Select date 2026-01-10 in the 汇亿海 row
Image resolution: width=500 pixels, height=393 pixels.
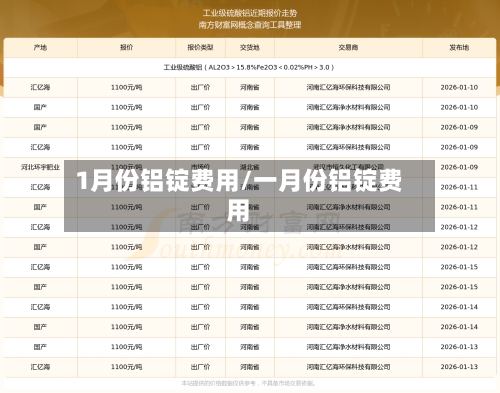coord(459,87)
